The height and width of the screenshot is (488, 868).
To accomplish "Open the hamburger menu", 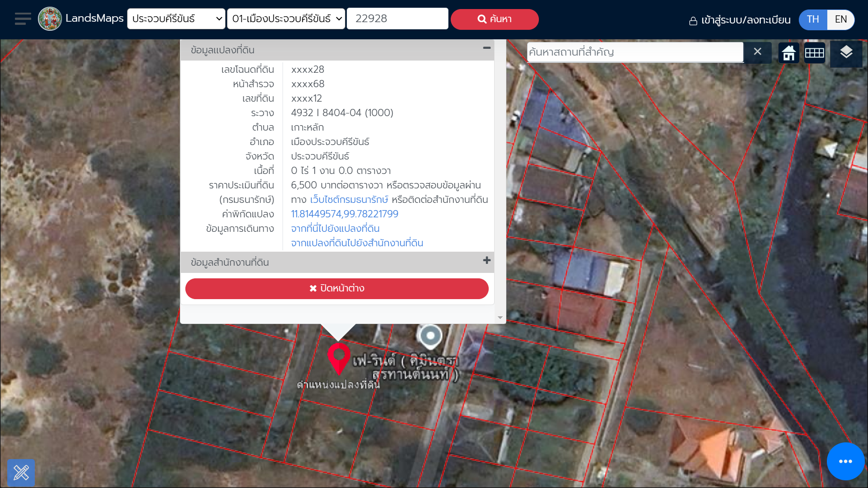I will click(23, 19).
